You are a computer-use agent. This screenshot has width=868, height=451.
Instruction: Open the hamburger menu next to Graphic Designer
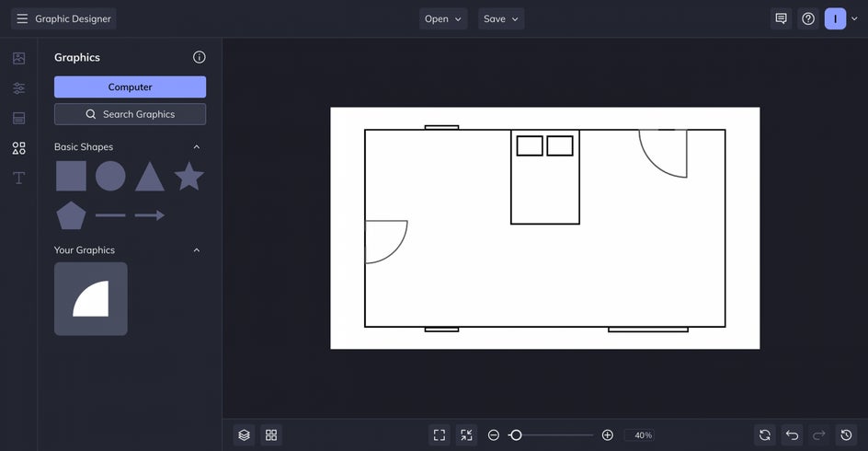[x=22, y=18]
